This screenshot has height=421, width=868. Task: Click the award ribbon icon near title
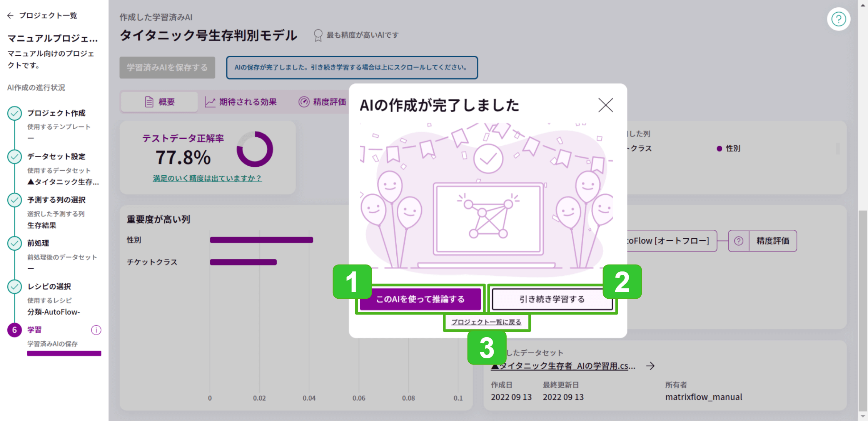click(318, 35)
